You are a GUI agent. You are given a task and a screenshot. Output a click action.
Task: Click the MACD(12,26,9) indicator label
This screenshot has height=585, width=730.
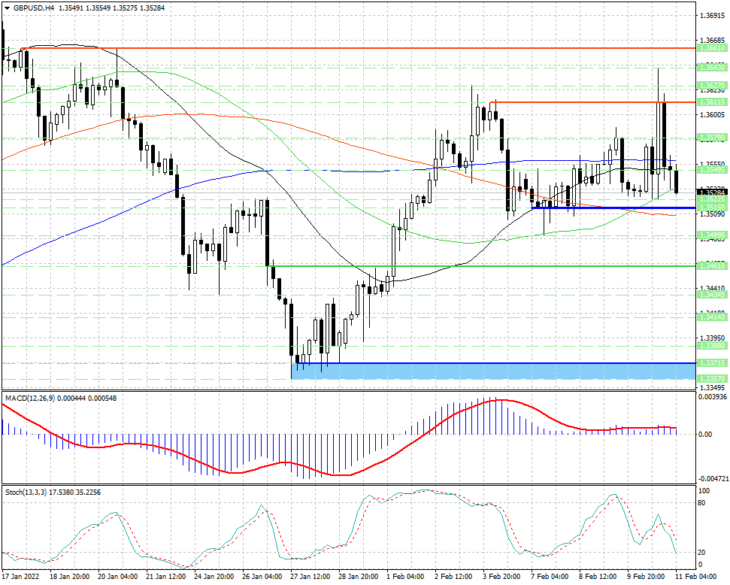(30, 398)
